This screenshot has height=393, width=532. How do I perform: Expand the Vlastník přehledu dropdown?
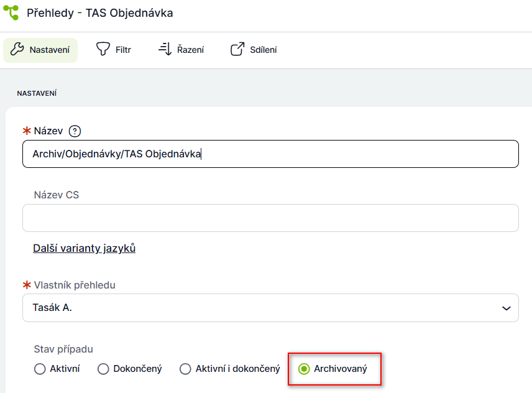tap(270, 308)
